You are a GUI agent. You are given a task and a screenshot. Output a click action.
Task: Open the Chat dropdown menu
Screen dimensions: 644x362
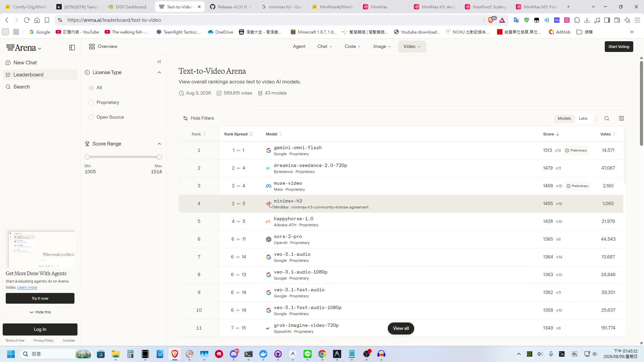324,47
